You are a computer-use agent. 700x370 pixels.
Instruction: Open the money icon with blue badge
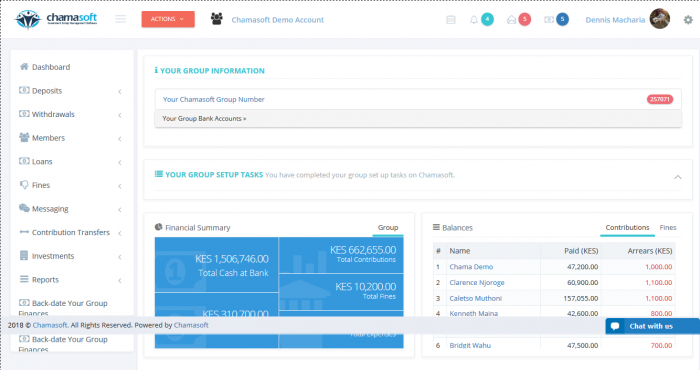click(549, 20)
